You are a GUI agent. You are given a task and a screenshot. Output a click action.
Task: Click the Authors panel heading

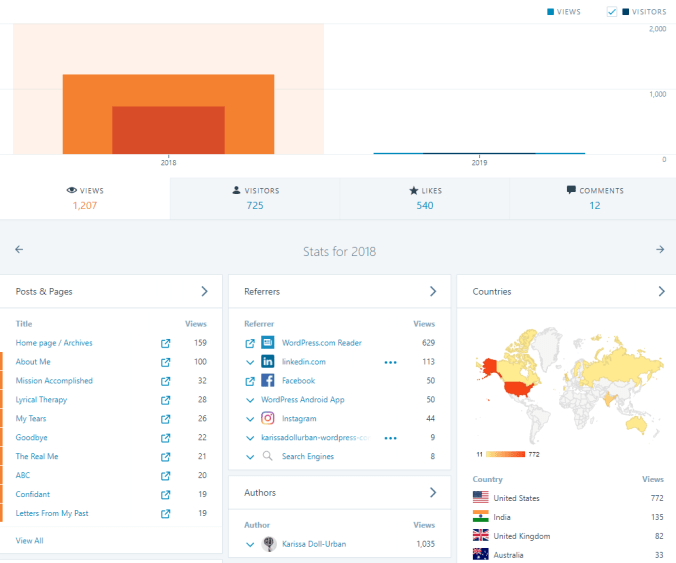point(260,492)
